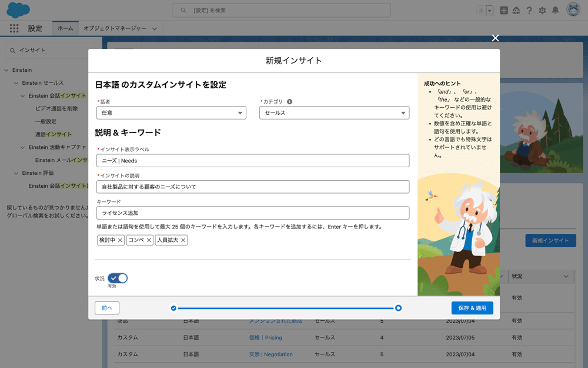The width and height of the screenshot is (588, 368).
Task: Click the setup gear icon
Action: point(542,11)
